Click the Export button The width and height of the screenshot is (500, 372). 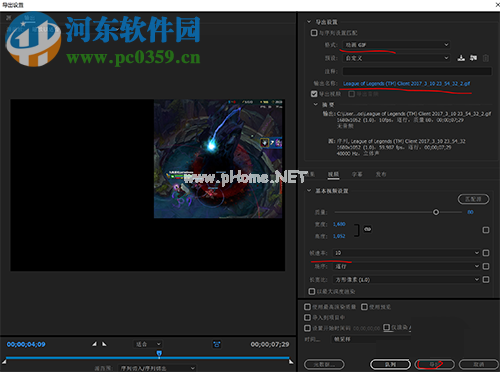click(435, 364)
